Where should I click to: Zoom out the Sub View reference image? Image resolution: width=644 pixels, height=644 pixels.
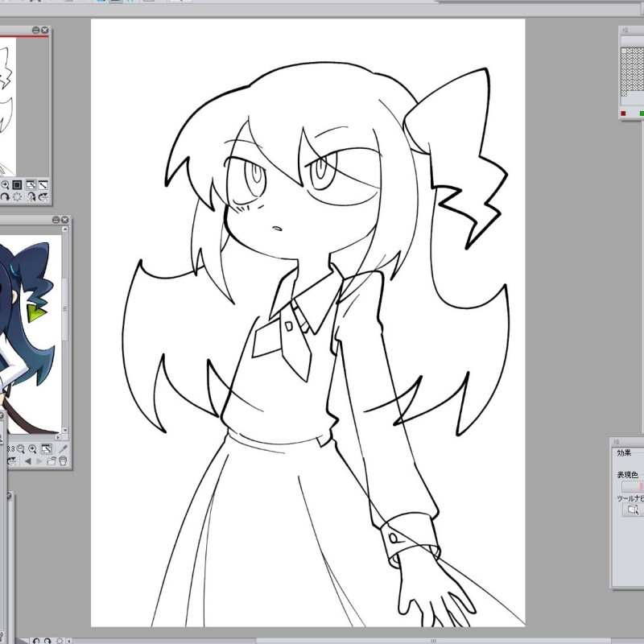[x=20, y=449]
